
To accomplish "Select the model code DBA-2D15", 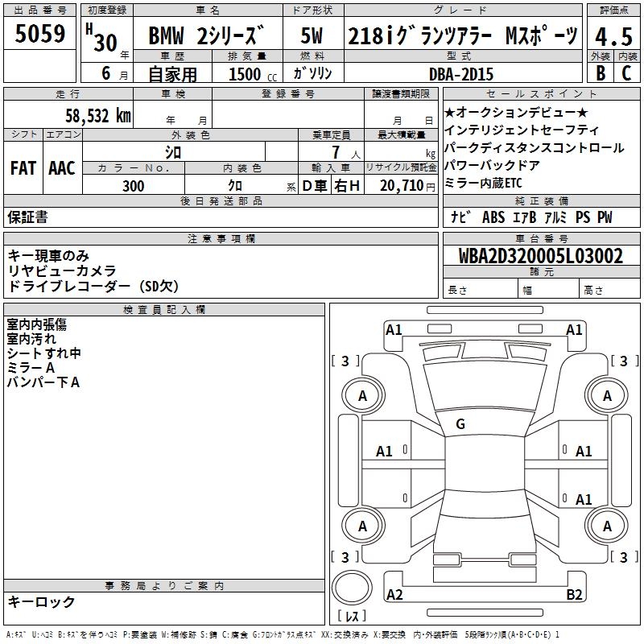I will tap(463, 73).
